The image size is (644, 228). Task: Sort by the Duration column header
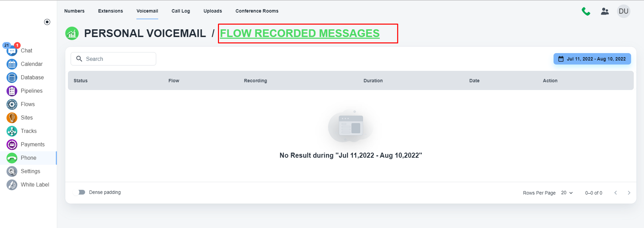pos(373,81)
